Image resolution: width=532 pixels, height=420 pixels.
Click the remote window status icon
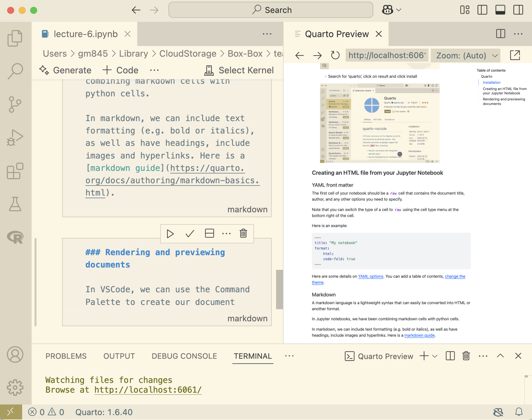point(11,412)
